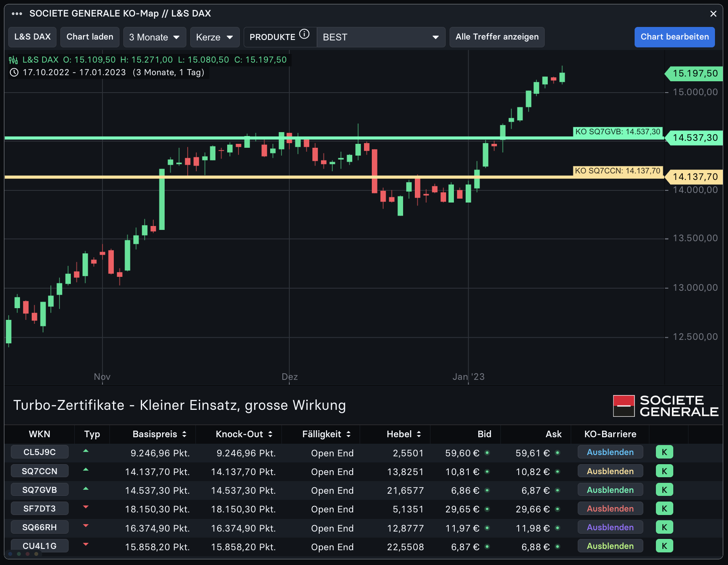The height and width of the screenshot is (565, 728).
Task: Click the 6,88 € ask for CU4L1G
Action: 536,547
